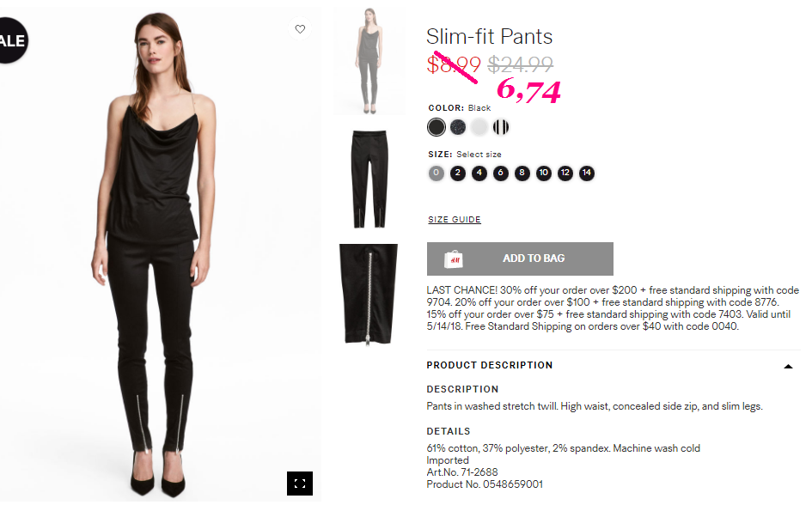812x511 pixels.
Task: Select the black color swatch
Action: [437, 127]
